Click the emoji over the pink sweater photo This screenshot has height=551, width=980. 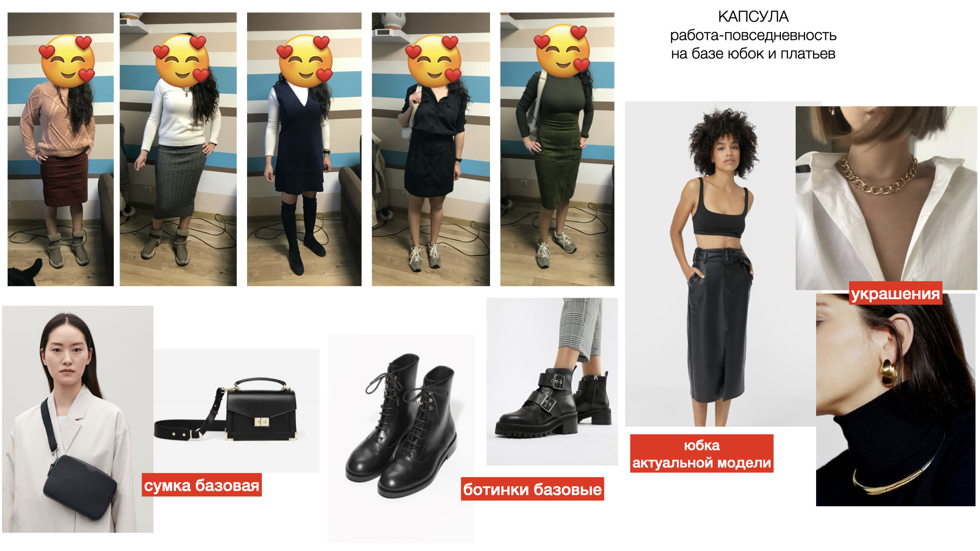click(x=67, y=61)
